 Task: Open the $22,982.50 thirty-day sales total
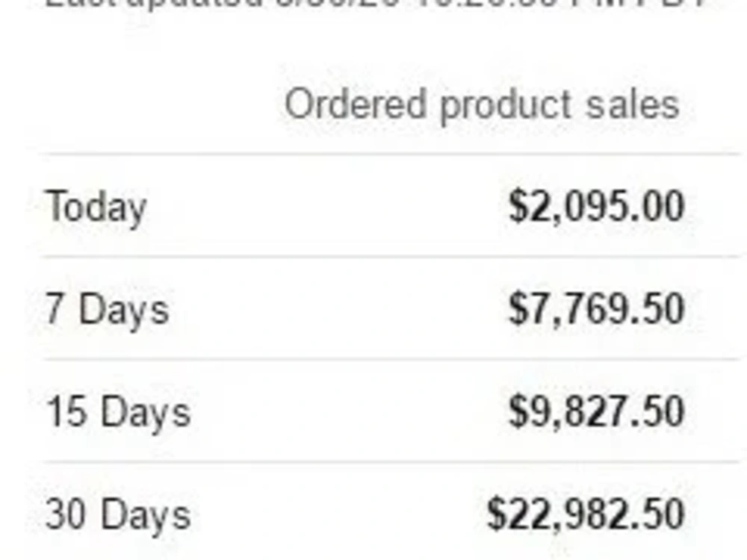(586, 514)
